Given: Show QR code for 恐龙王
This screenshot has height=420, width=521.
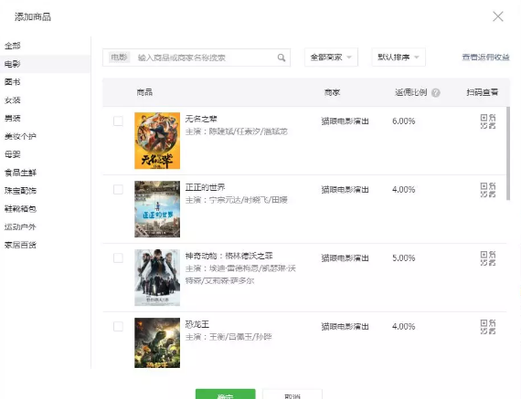Looking at the screenshot, I should (488, 327).
